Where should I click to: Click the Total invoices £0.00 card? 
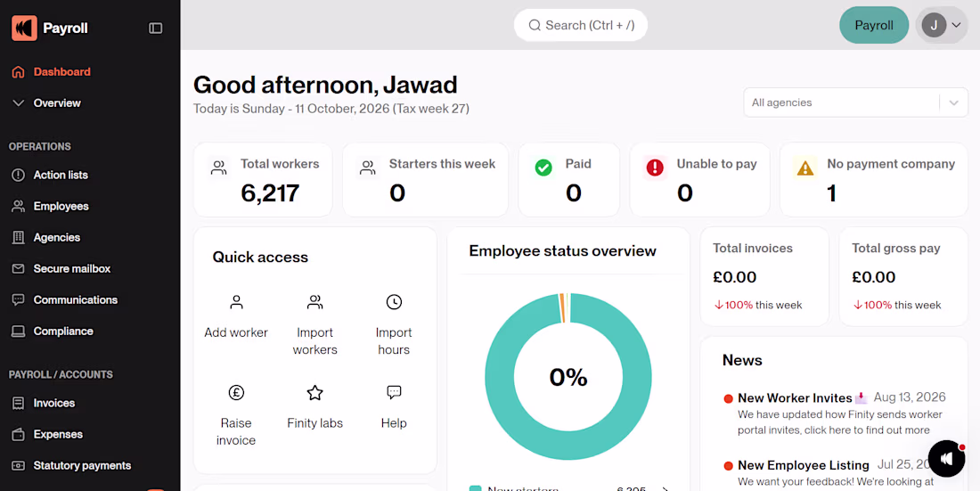pyautogui.click(x=764, y=276)
